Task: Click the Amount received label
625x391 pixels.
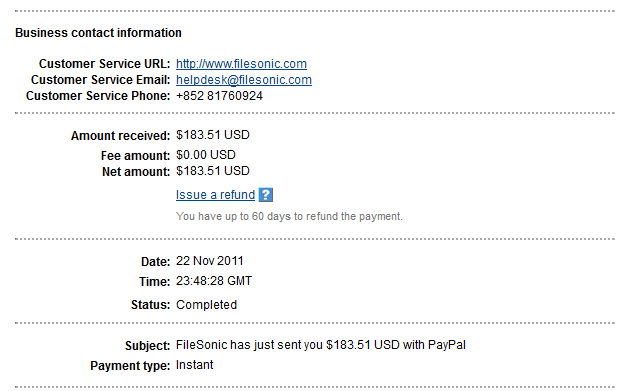Action: 120,136
